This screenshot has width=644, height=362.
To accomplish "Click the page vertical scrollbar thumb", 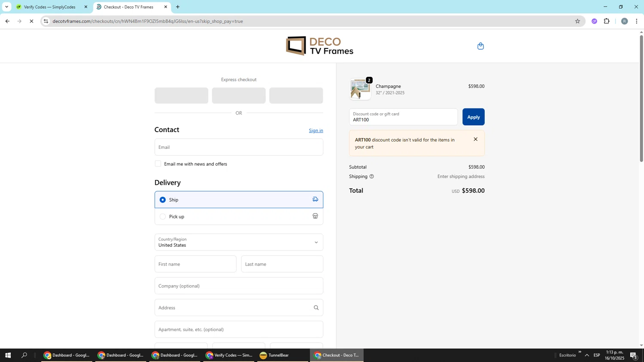I will 641,98.
